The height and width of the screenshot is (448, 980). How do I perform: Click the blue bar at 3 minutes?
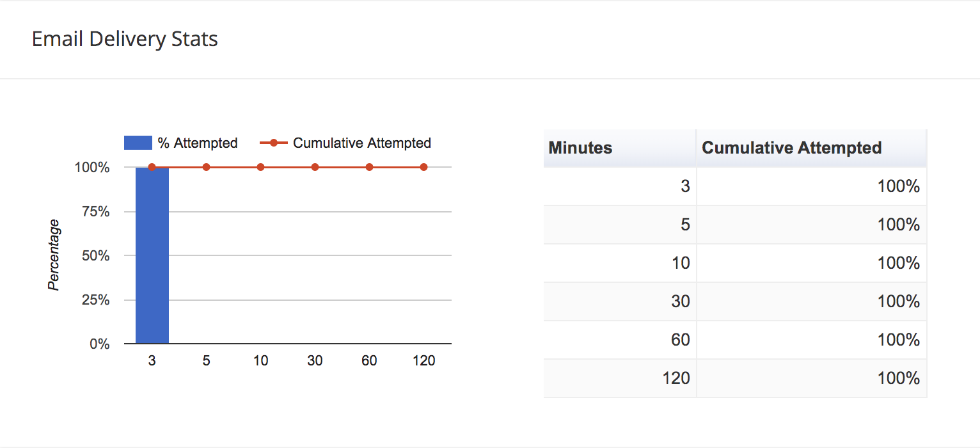click(152, 256)
